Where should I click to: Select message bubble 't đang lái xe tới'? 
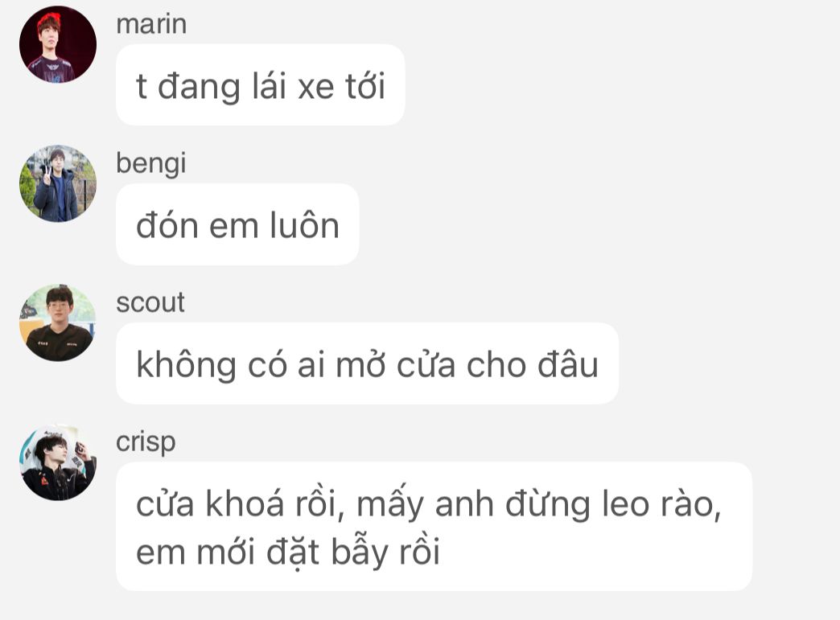(x=261, y=85)
